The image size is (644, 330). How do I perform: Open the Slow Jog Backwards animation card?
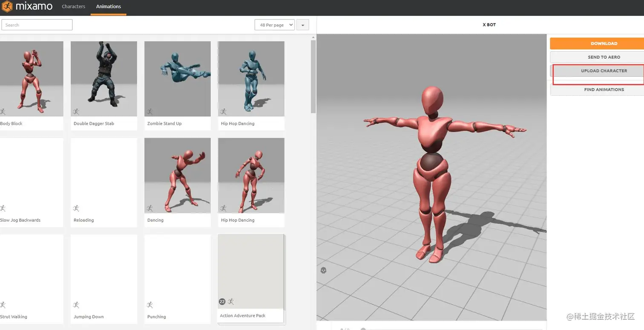tap(32, 182)
